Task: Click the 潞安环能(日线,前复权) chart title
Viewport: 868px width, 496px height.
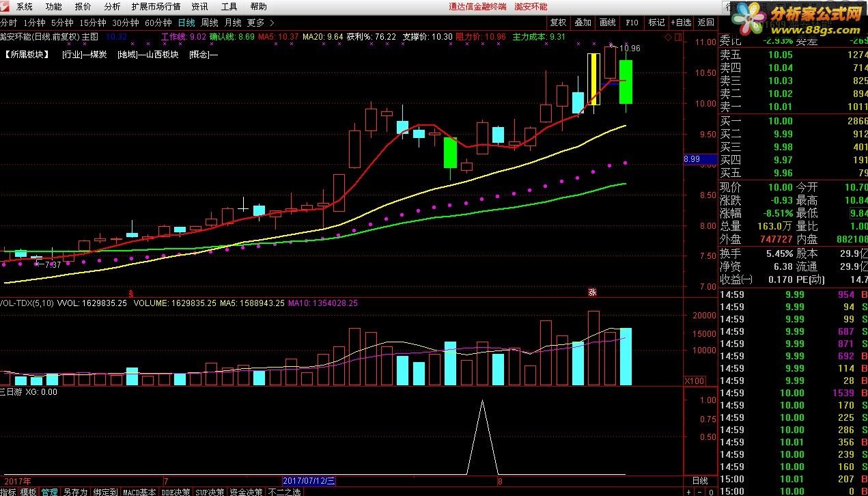Action: (x=40, y=36)
